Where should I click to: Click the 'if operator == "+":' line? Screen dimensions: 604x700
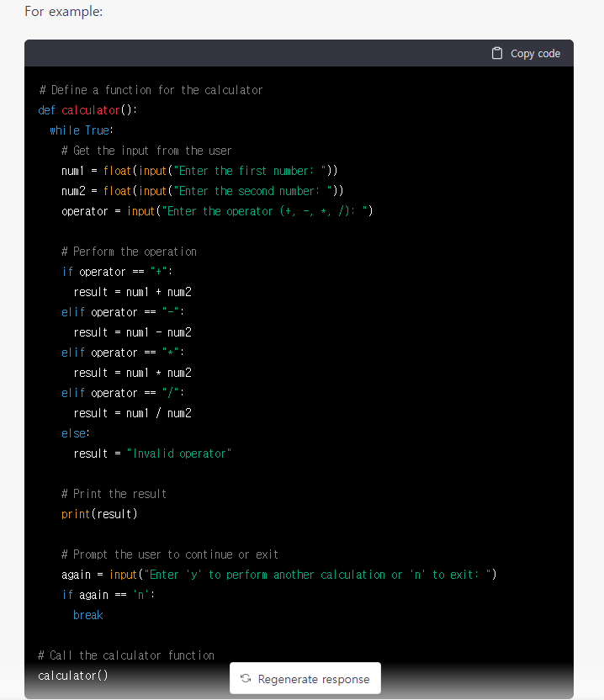(x=117, y=272)
